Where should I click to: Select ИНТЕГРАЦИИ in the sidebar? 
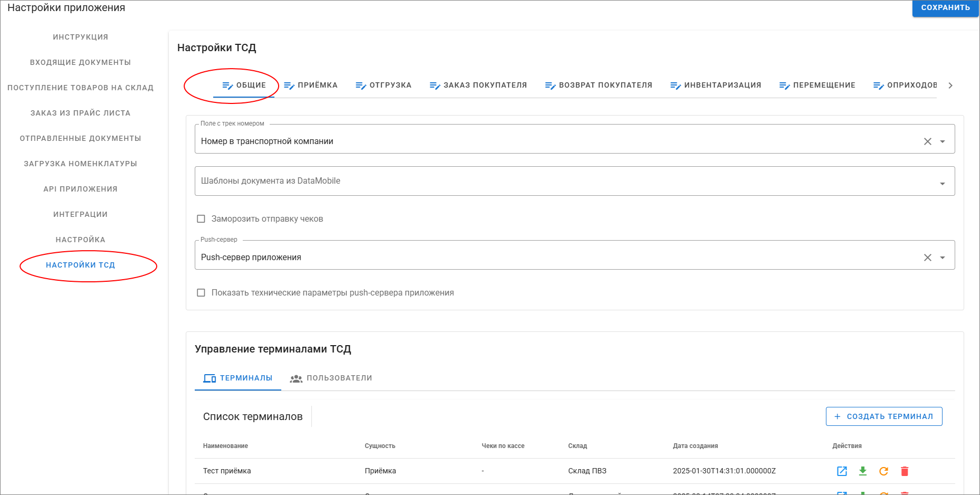point(80,214)
